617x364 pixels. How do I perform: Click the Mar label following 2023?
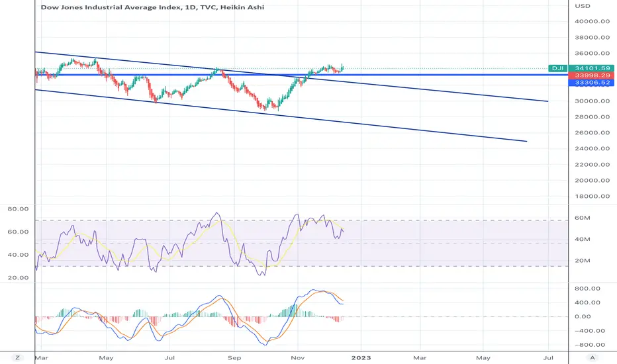[420, 357]
